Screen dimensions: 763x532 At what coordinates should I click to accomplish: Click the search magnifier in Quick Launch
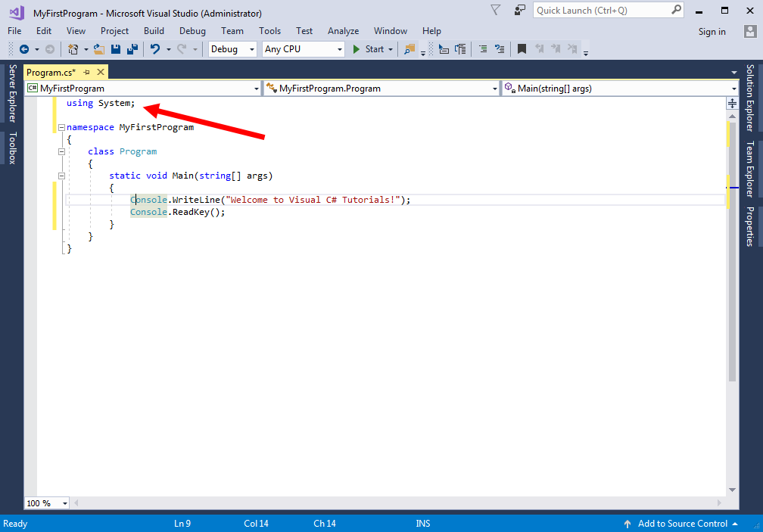[x=677, y=10]
